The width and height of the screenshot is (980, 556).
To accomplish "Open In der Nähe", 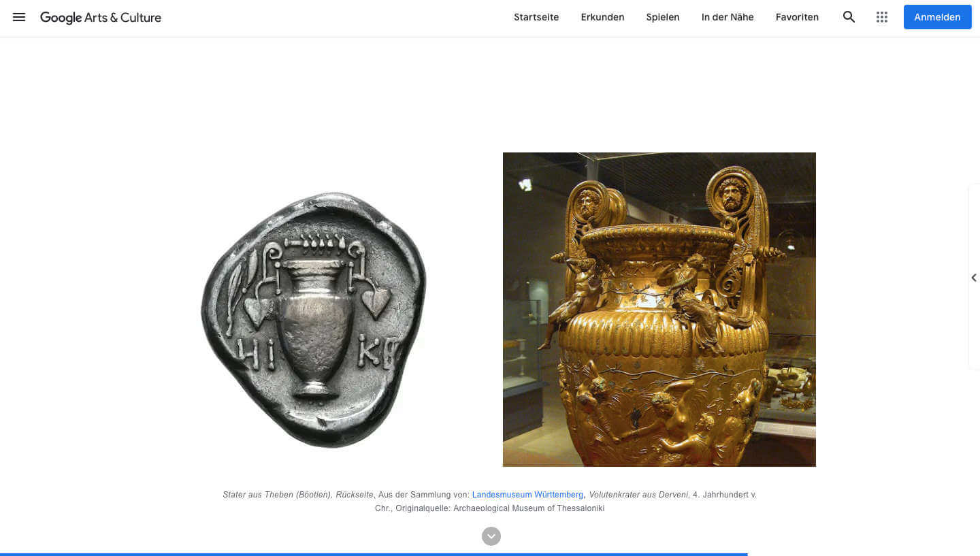I will click(x=728, y=17).
